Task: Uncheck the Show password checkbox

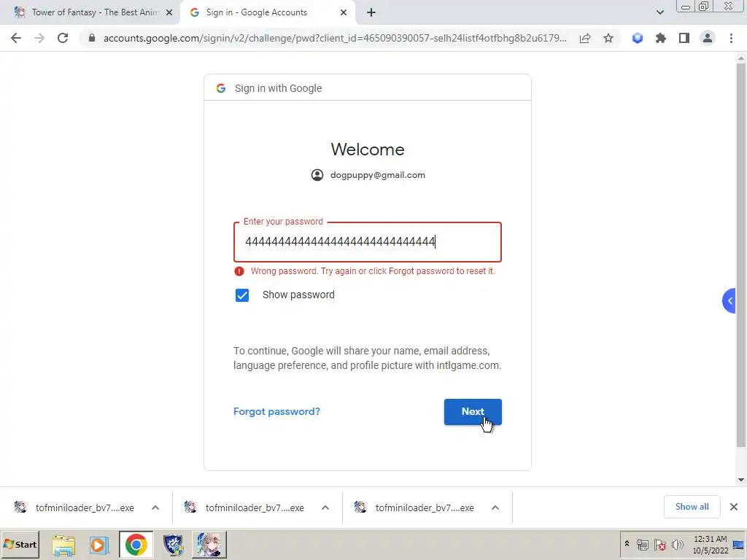Action: tap(242, 295)
